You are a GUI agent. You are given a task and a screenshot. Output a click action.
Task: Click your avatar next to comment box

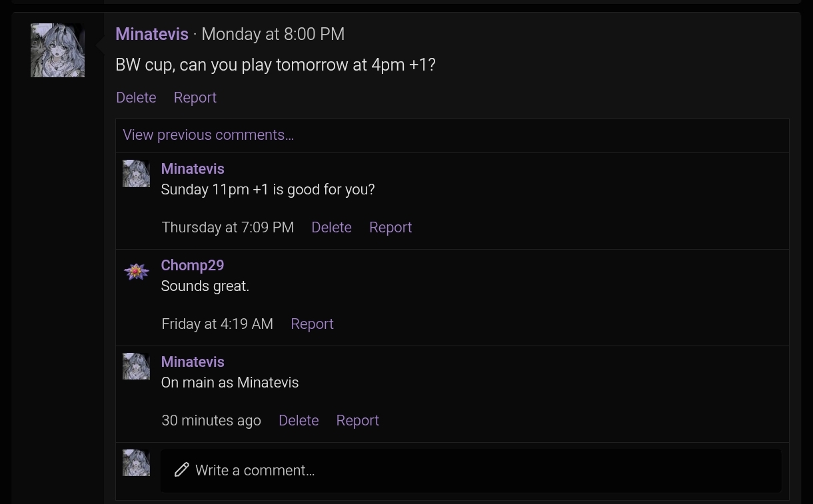coord(136,463)
